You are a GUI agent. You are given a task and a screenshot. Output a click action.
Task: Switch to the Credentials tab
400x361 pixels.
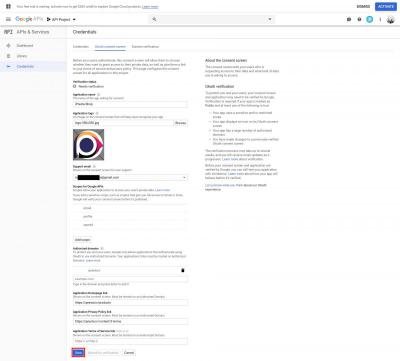click(81, 47)
